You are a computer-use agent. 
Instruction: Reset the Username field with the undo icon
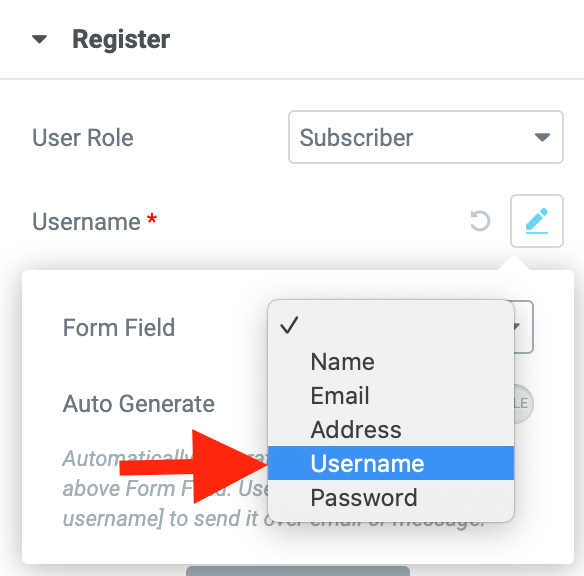[x=480, y=221]
